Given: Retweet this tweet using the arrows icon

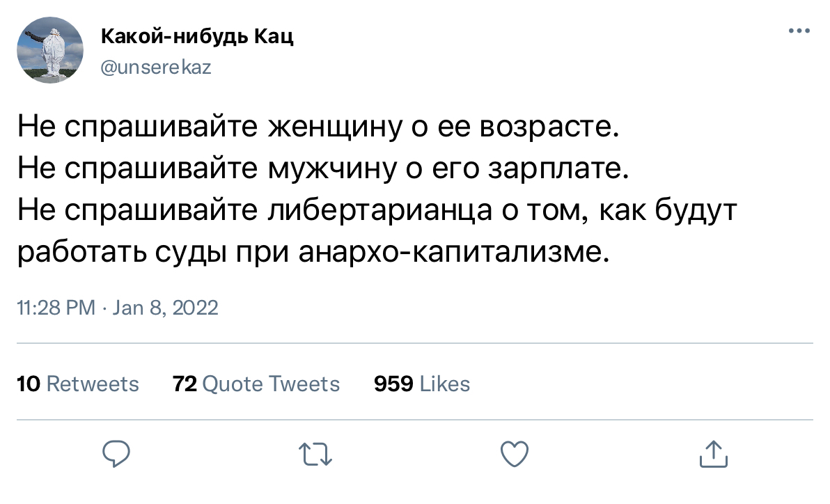Looking at the screenshot, I should (x=314, y=455).
